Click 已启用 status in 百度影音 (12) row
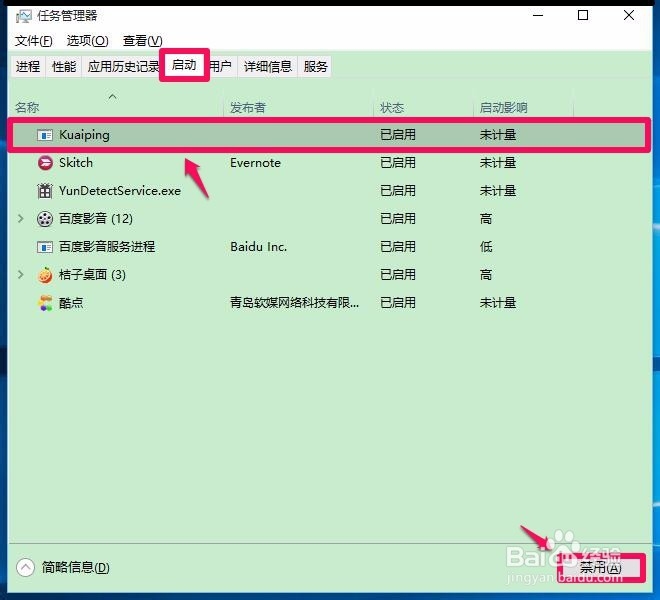660x600 pixels. pyautogui.click(x=398, y=219)
